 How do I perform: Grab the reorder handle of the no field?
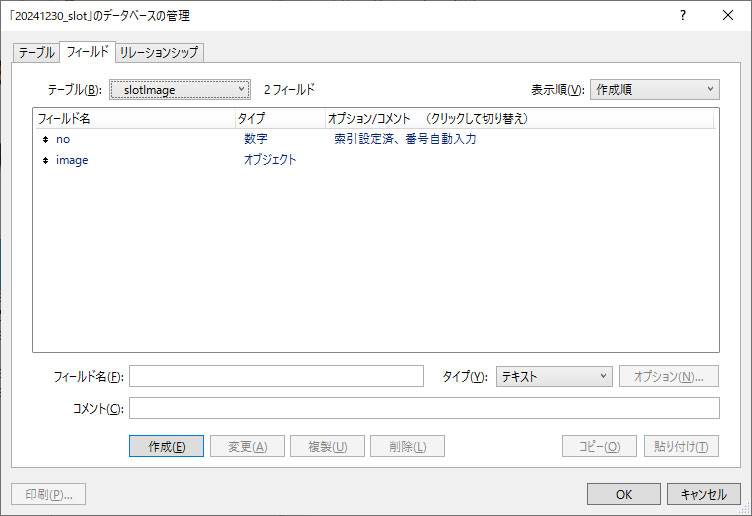click(x=46, y=140)
